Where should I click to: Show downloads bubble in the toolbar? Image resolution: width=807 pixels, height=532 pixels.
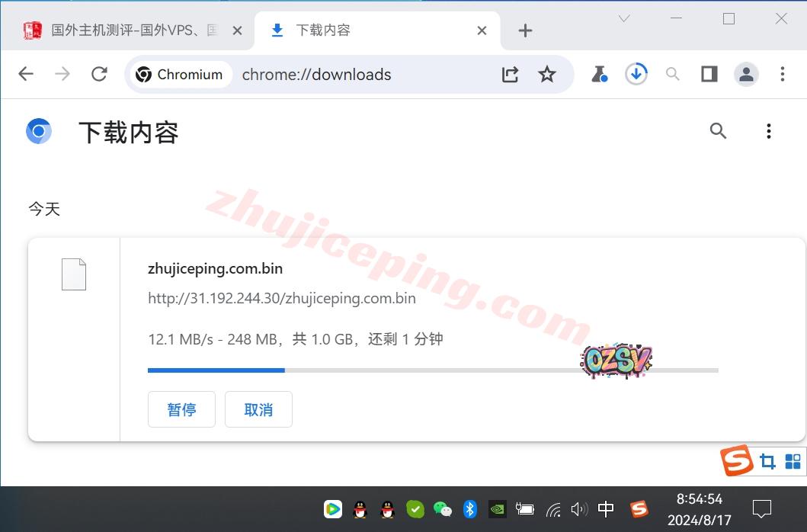[636, 74]
